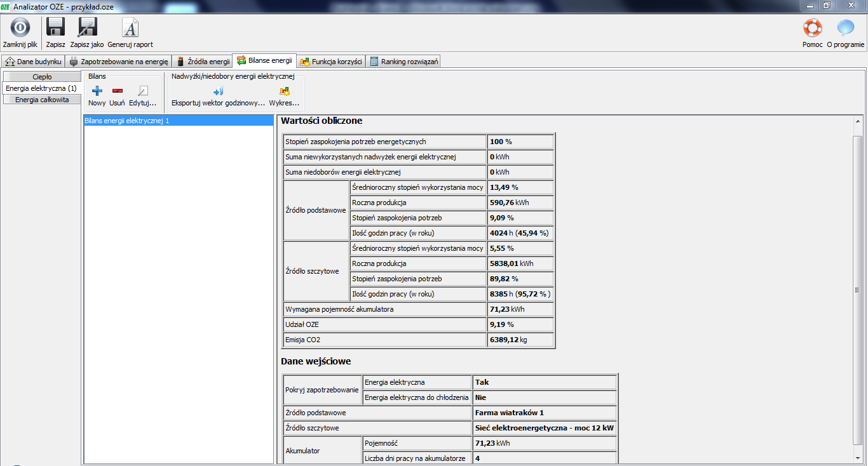Open Zapotrzebowanie na energię tab
Image resolution: width=868 pixels, height=466 pixels.
click(119, 62)
